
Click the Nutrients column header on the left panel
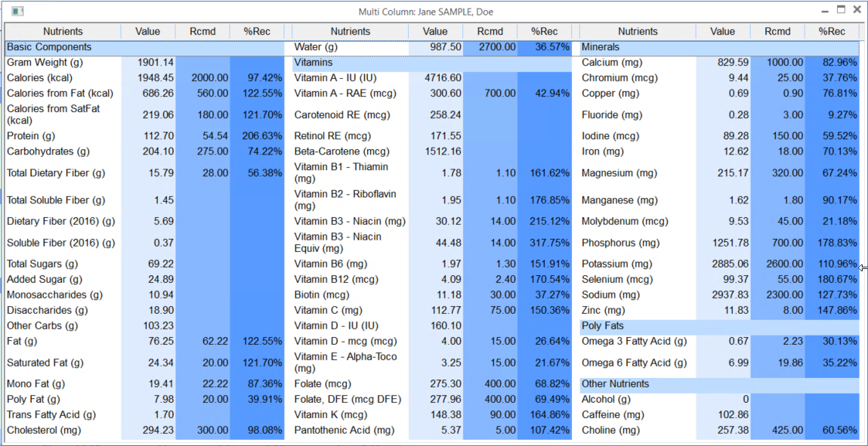pyautogui.click(x=63, y=32)
